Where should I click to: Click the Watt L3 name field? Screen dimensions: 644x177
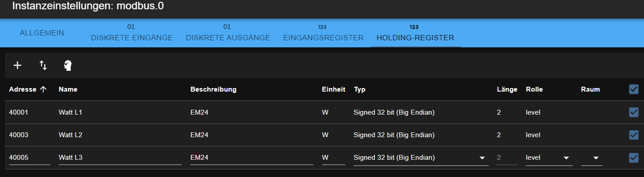pyautogui.click(x=120, y=158)
